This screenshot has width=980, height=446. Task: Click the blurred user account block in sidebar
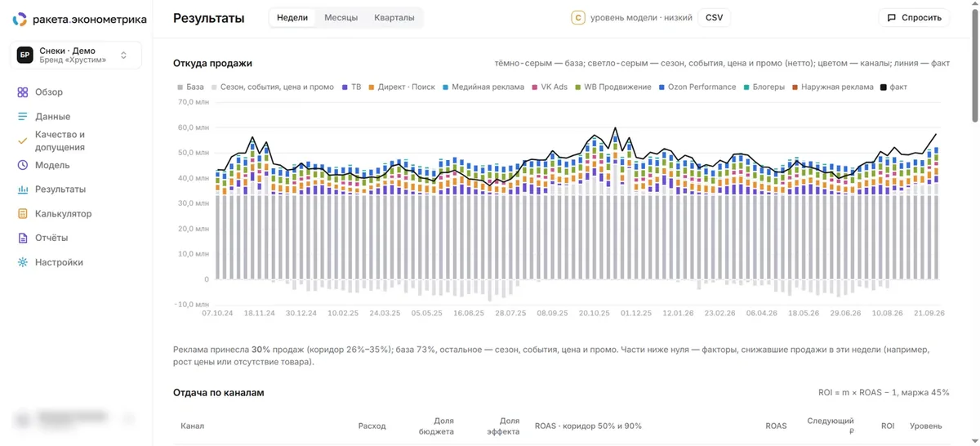(76, 419)
